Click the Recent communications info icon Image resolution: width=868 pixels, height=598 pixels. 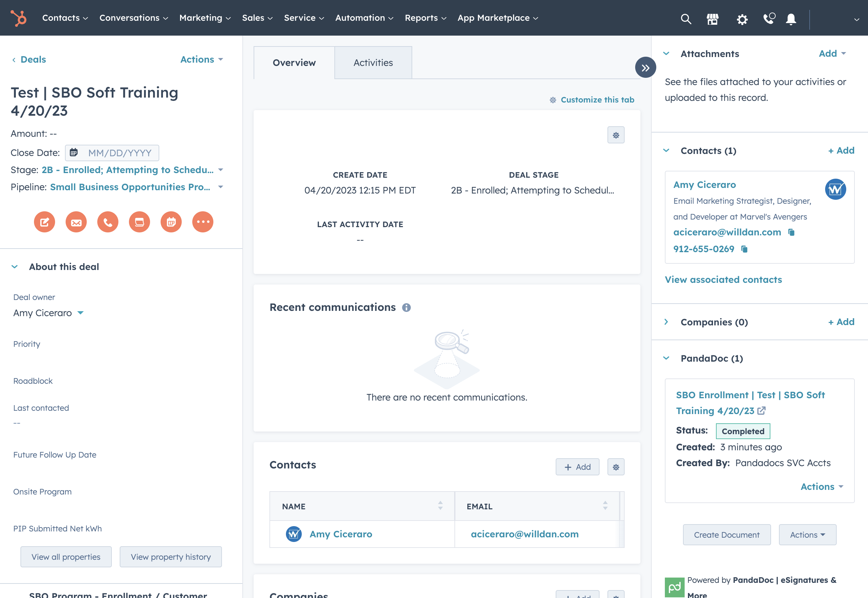coord(406,308)
